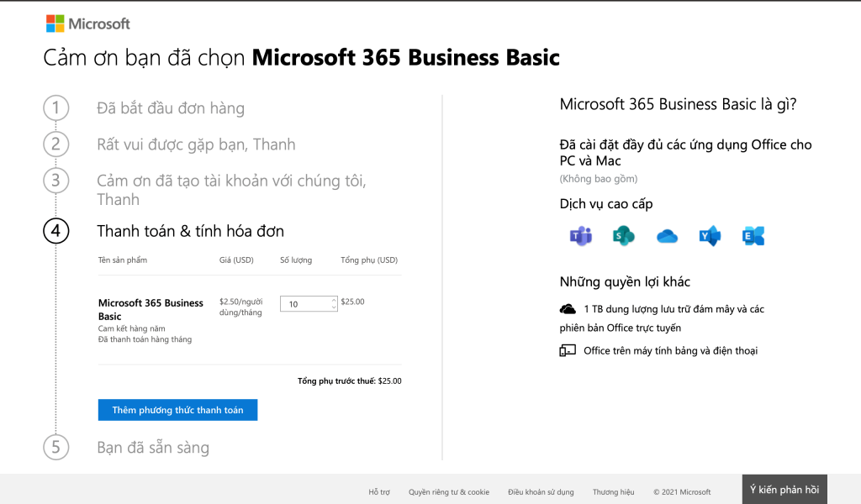This screenshot has width=861, height=504.
Task: Click the tablet and phone devices icon
Action: (568, 350)
